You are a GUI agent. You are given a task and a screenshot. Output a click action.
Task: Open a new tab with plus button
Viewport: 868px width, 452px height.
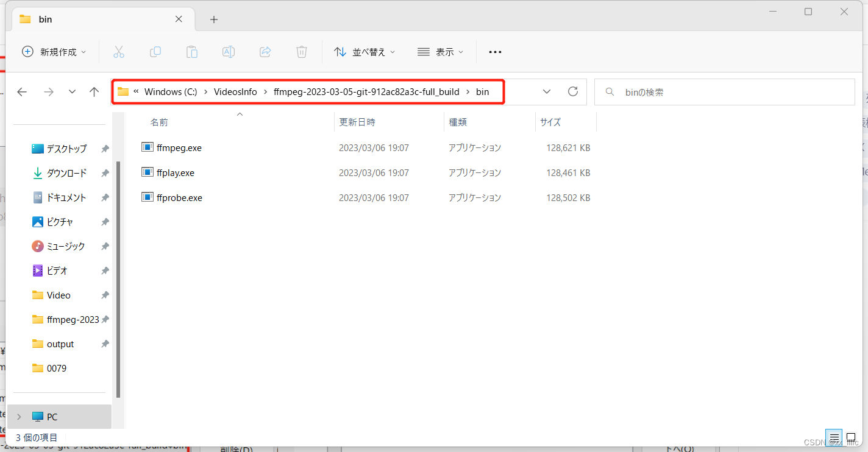click(x=213, y=19)
